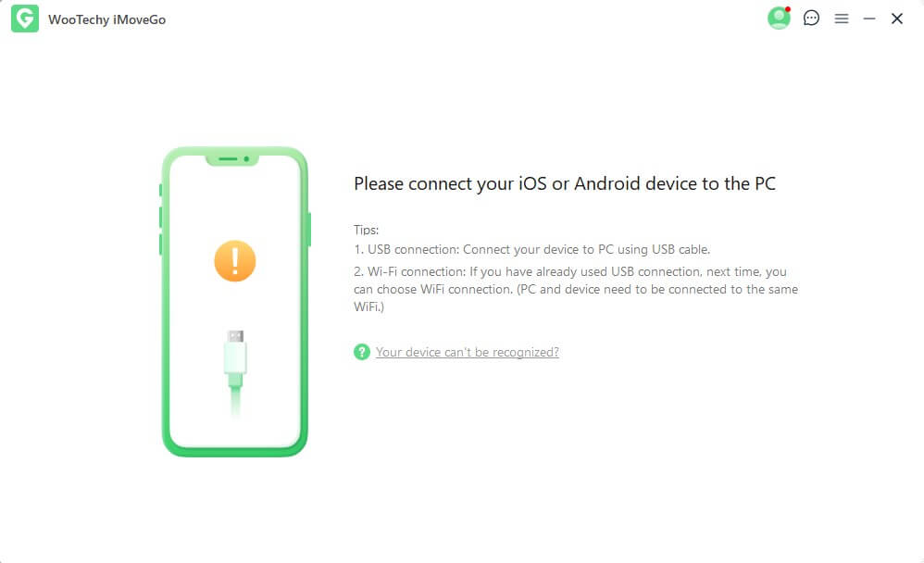
Task: Click the "Tips:" label
Action: [366, 230]
